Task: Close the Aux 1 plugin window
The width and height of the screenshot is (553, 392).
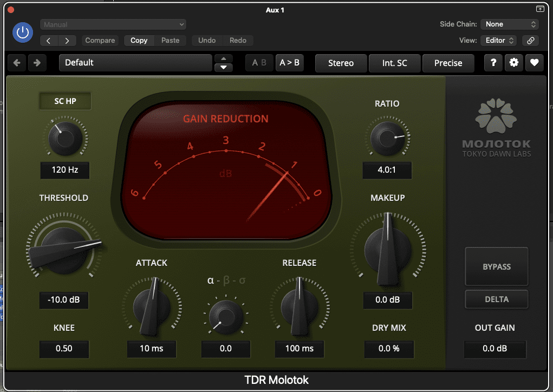Action: point(11,10)
